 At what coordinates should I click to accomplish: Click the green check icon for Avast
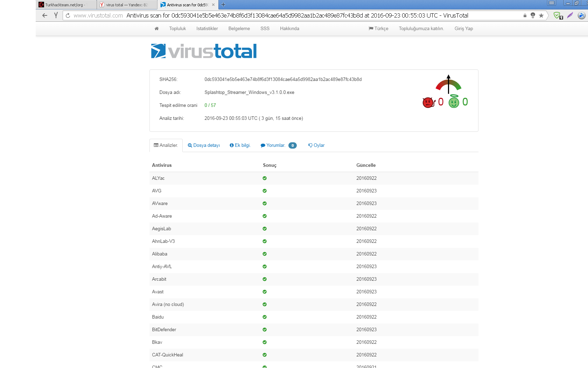coord(265,292)
